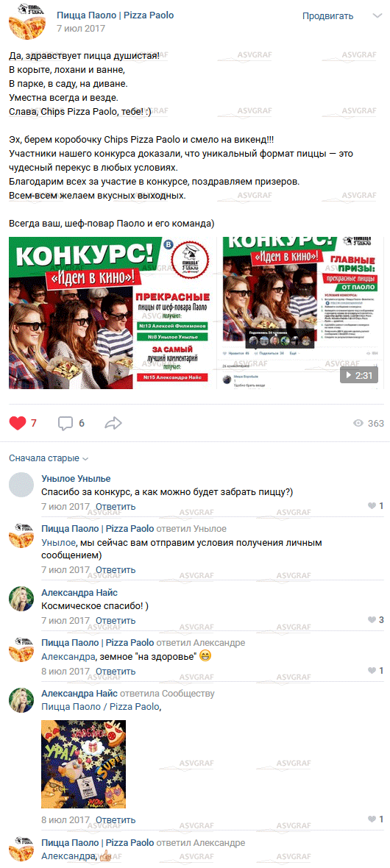The width and height of the screenshot is (390, 868).
Task: Expand the post options chevron near Продвигать
Action: click(377, 16)
